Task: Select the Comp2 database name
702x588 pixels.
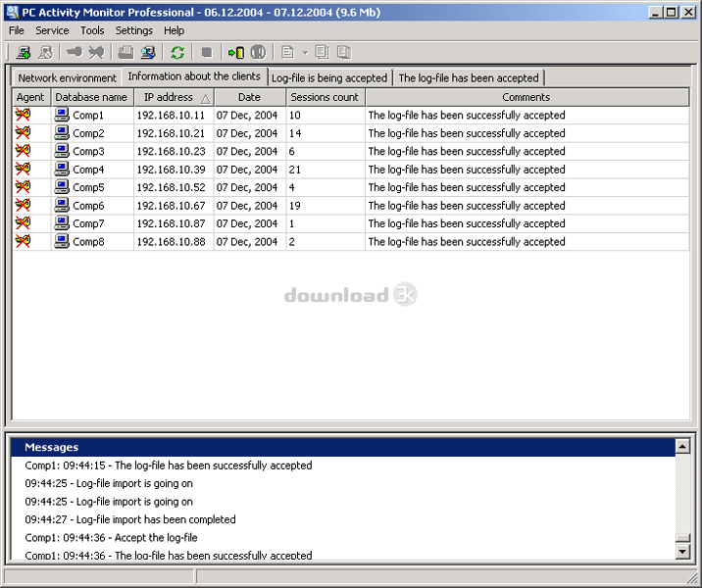Action: [x=88, y=133]
